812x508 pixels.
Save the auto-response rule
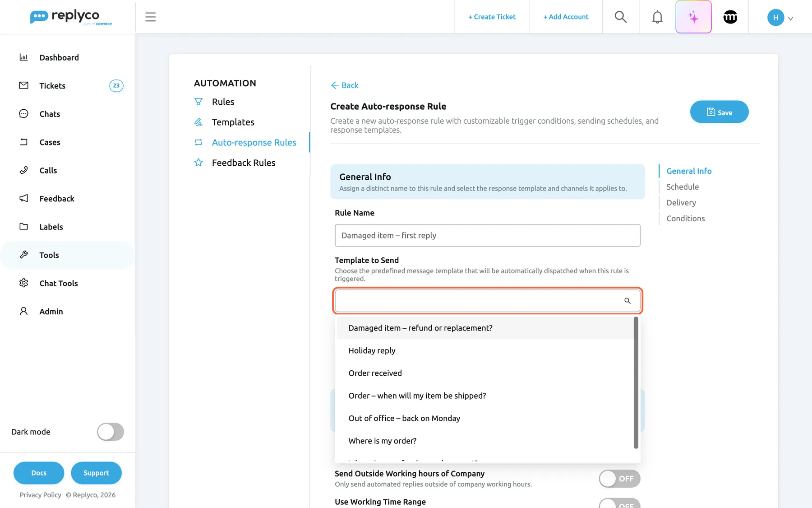pyautogui.click(x=719, y=112)
